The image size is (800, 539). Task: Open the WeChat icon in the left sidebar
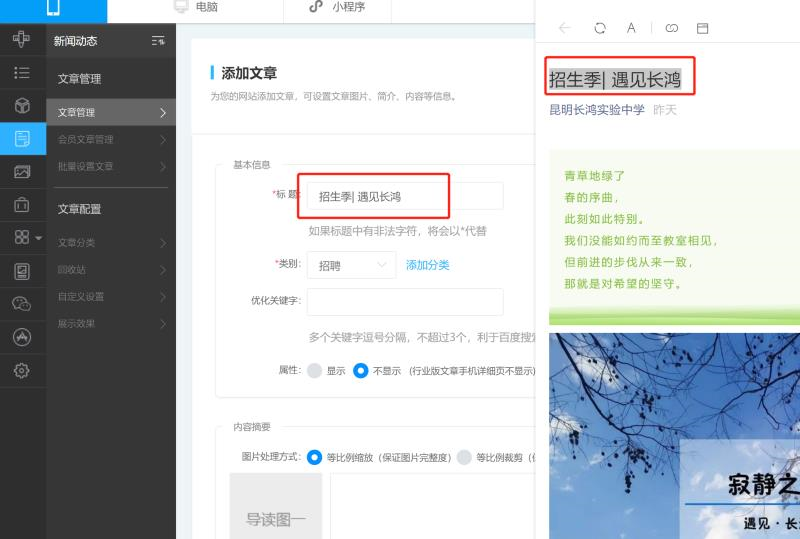[22, 304]
